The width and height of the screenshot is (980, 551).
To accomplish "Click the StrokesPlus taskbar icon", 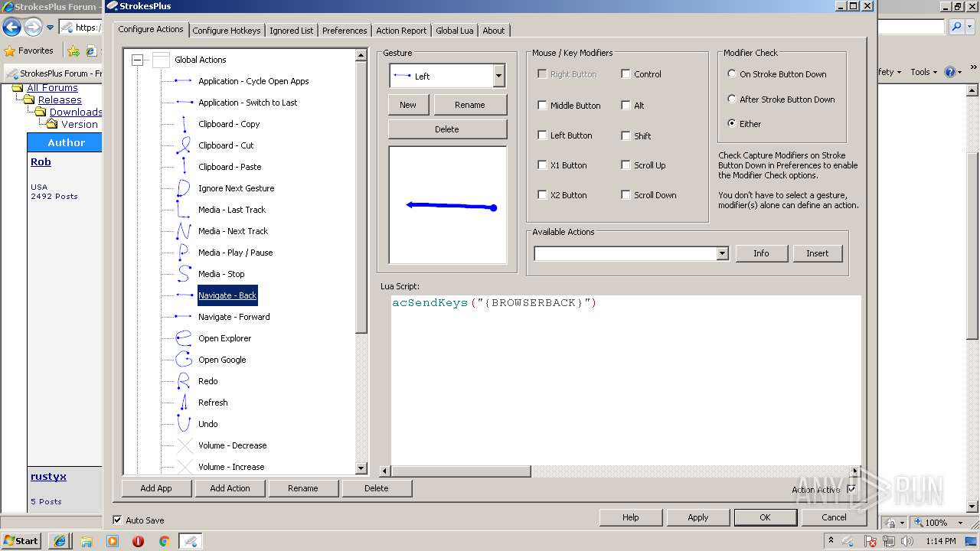I will pos(191,541).
